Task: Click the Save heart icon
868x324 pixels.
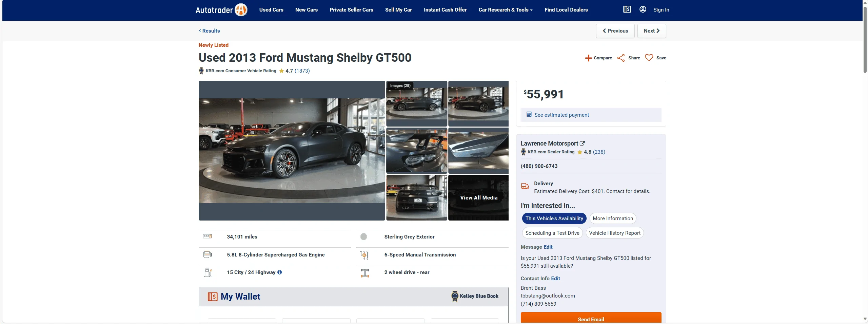Action: click(x=649, y=58)
